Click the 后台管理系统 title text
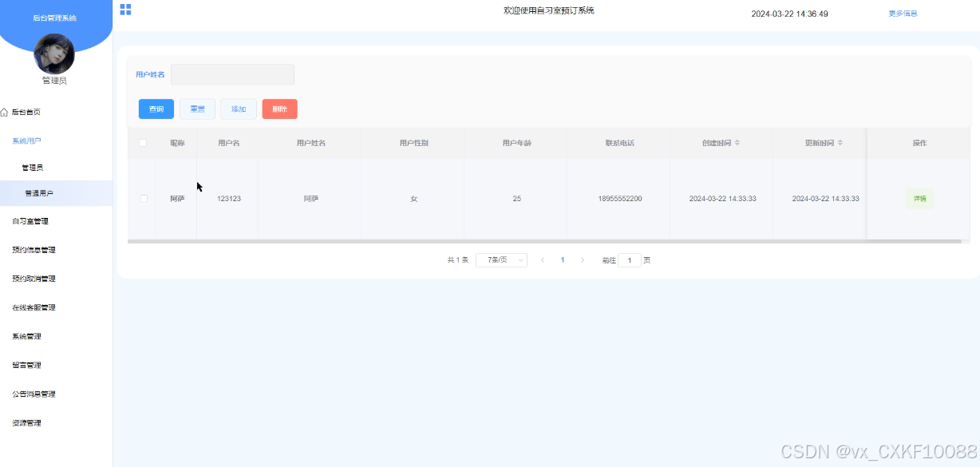Image resolution: width=980 pixels, height=467 pixels. (54, 18)
